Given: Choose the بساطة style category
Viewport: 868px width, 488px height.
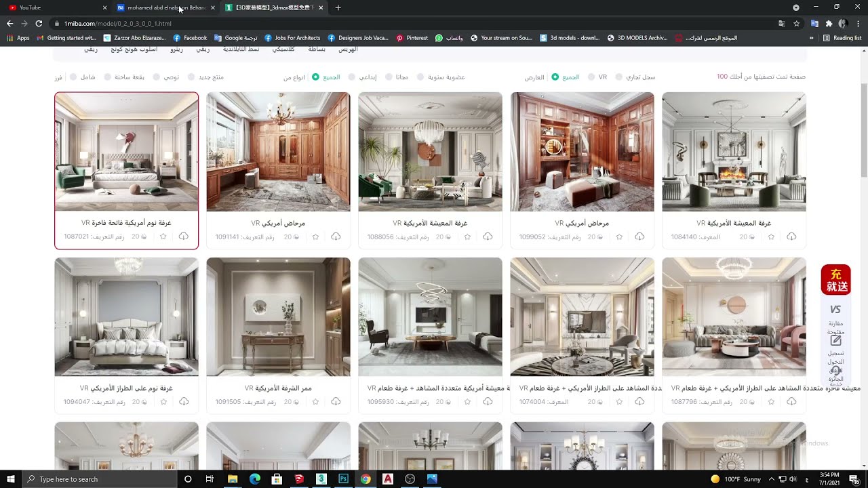Looking at the screenshot, I should (317, 50).
